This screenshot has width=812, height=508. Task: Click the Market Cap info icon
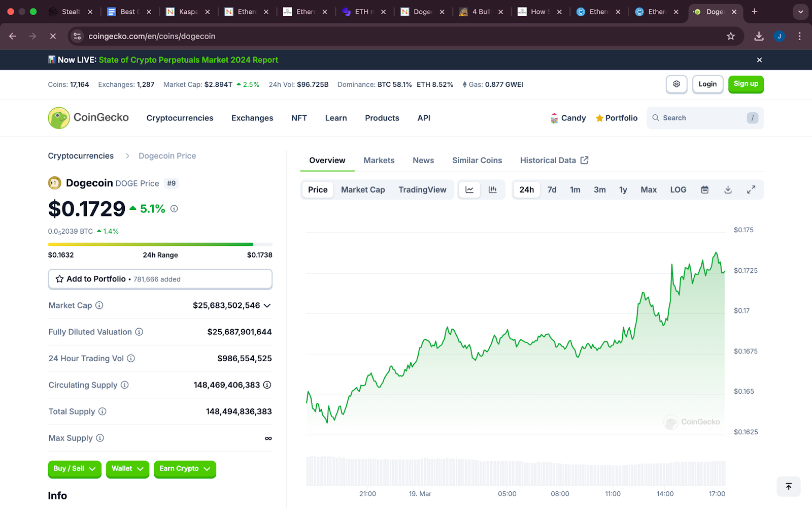tap(99, 305)
